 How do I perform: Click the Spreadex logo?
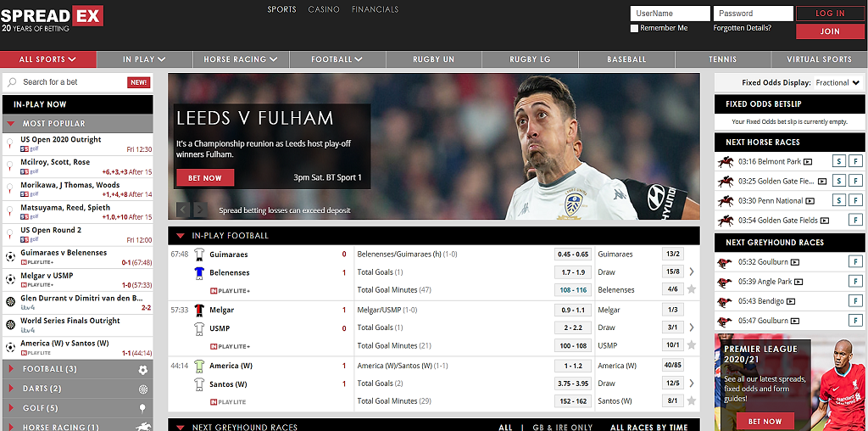(52, 20)
